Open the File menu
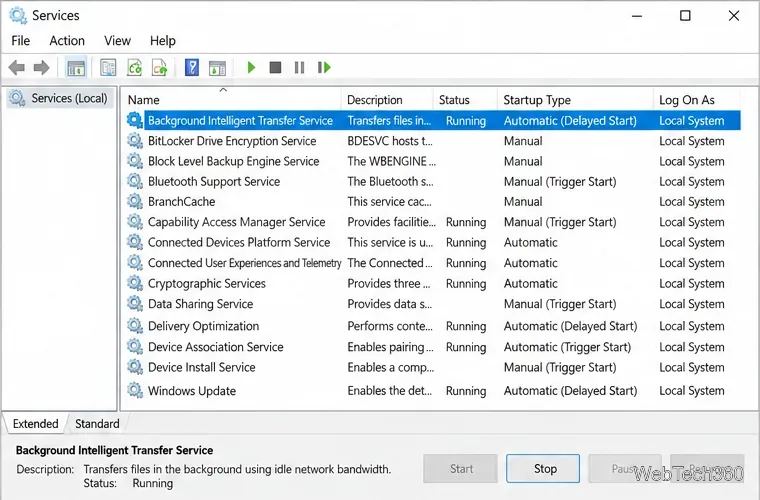Viewport: 760px width, 500px height. 20,41
